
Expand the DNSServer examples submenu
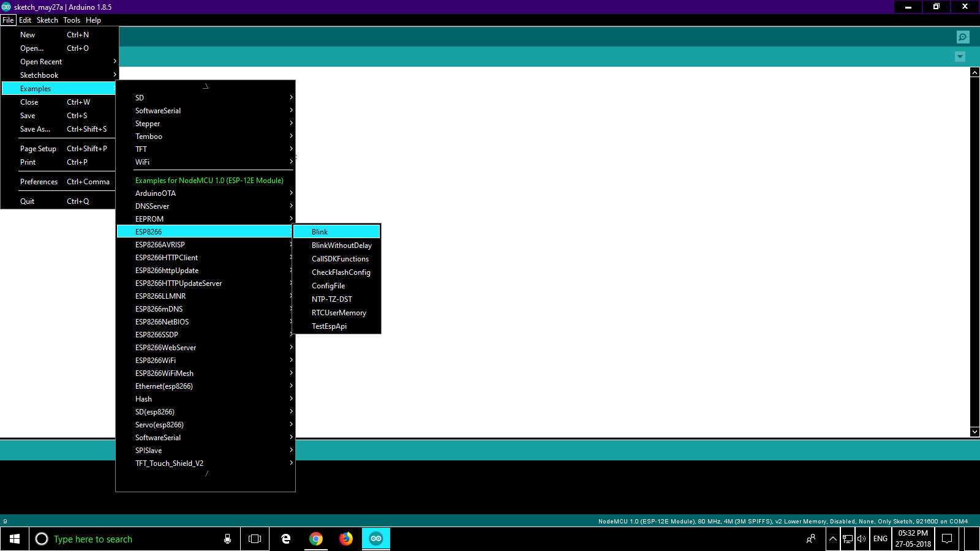tap(205, 206)
